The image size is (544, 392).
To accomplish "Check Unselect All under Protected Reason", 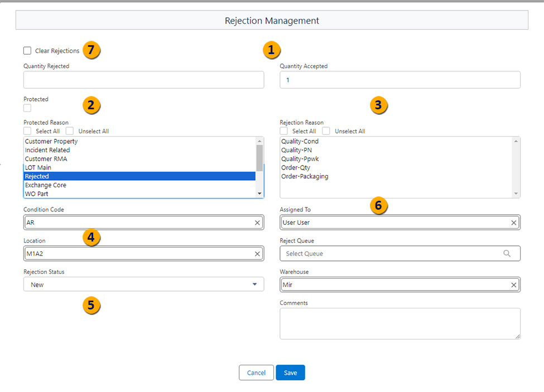I will pyautogui.click(x=70, y=131).
